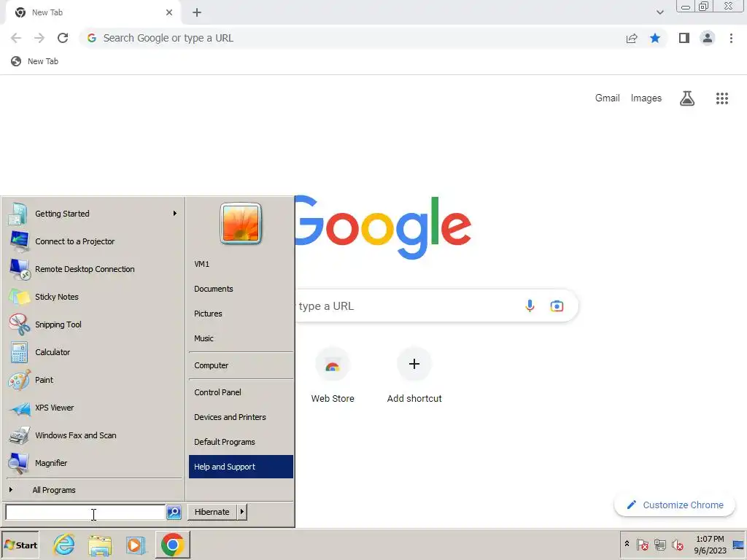Open Windows Explorer folder icon on taskbar
Image resolution: width=747 pixels, height=560 pixels.
point(100,545)
